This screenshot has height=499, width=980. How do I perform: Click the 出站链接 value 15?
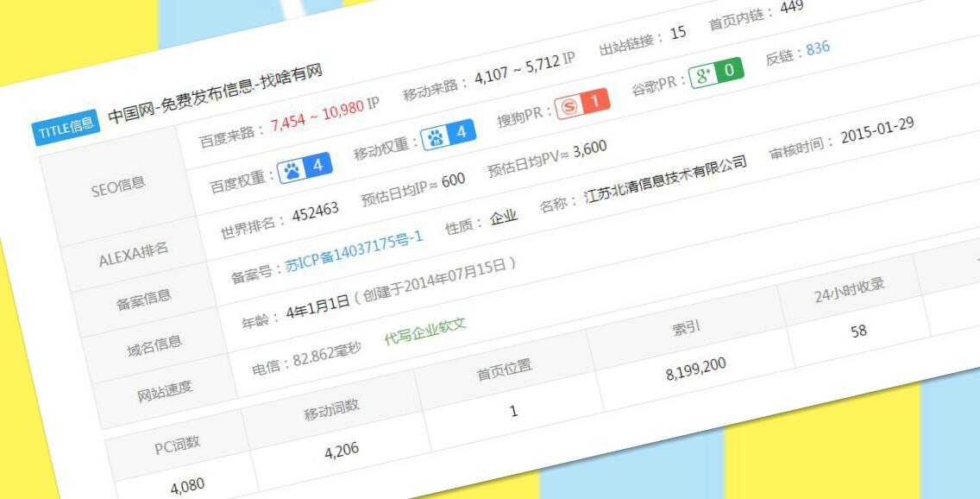point(678,32)
